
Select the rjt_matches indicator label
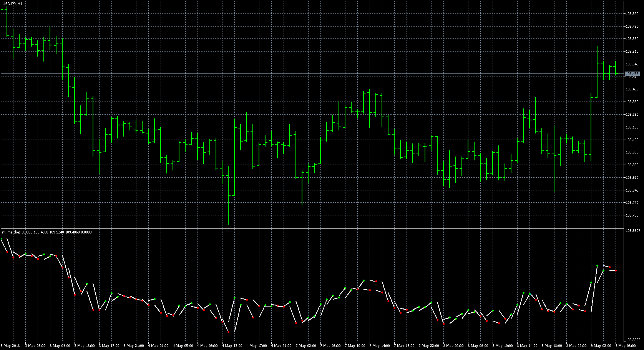pos(12,232)
